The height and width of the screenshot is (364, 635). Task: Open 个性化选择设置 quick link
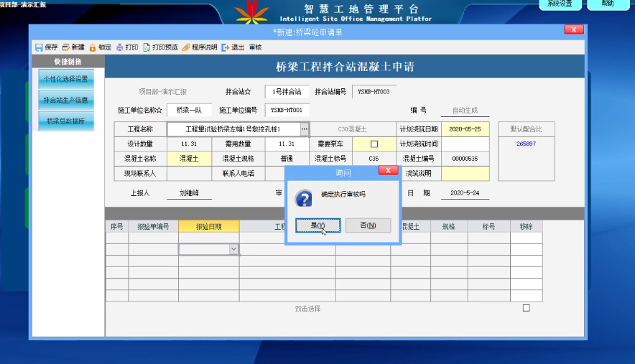point(66,79)
